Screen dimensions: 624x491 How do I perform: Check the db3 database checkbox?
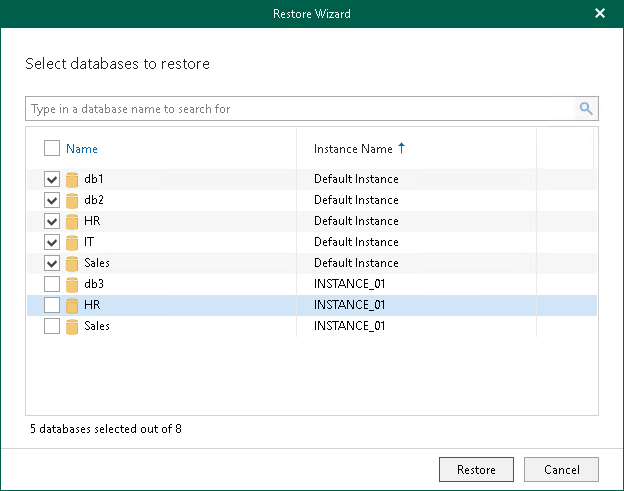coord(52,284)
